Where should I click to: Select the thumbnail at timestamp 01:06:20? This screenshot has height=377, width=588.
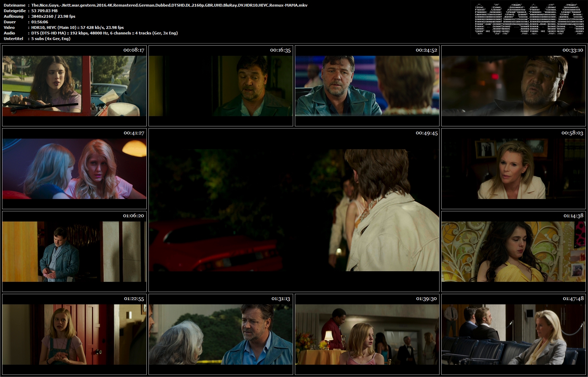(74, 251)
